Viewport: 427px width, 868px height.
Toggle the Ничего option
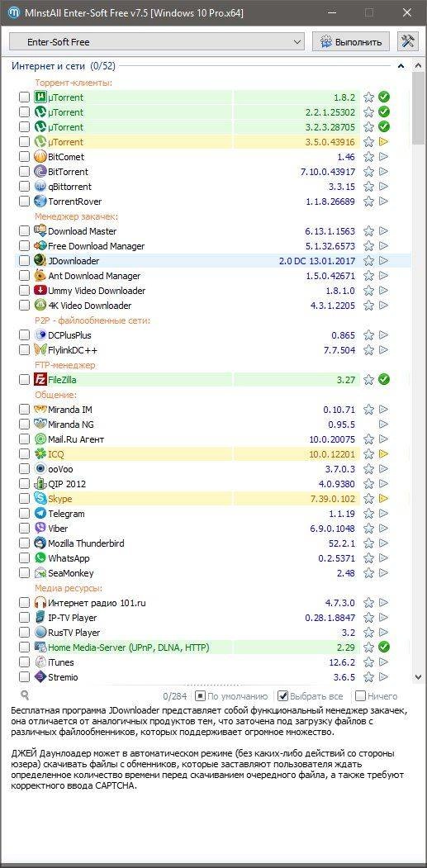coord(376,696)
